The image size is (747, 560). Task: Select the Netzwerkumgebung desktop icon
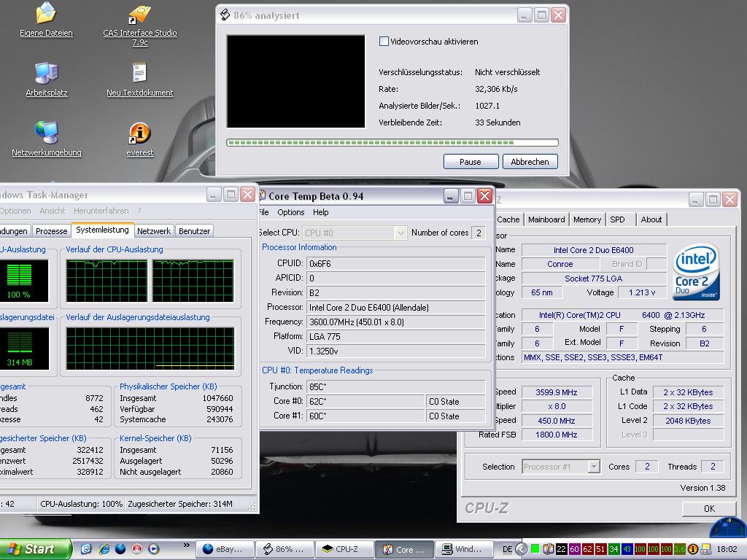(x=46, y=139)
